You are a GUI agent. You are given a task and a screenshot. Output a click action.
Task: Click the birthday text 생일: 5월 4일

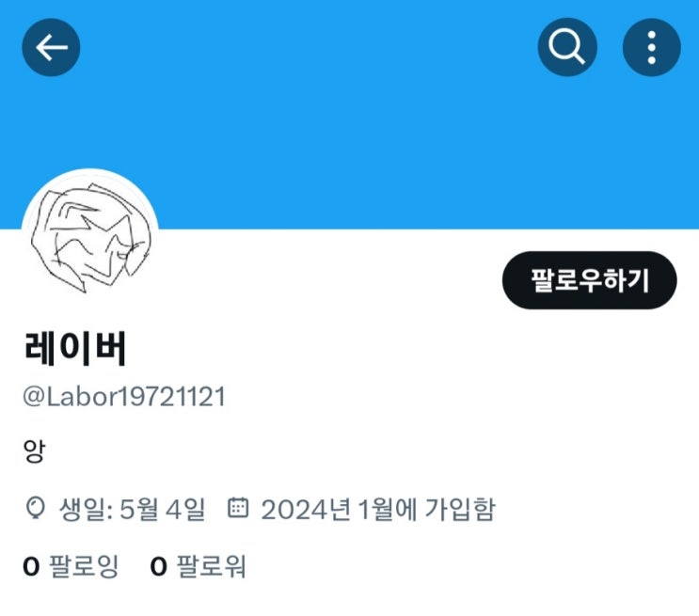[133, 509]
